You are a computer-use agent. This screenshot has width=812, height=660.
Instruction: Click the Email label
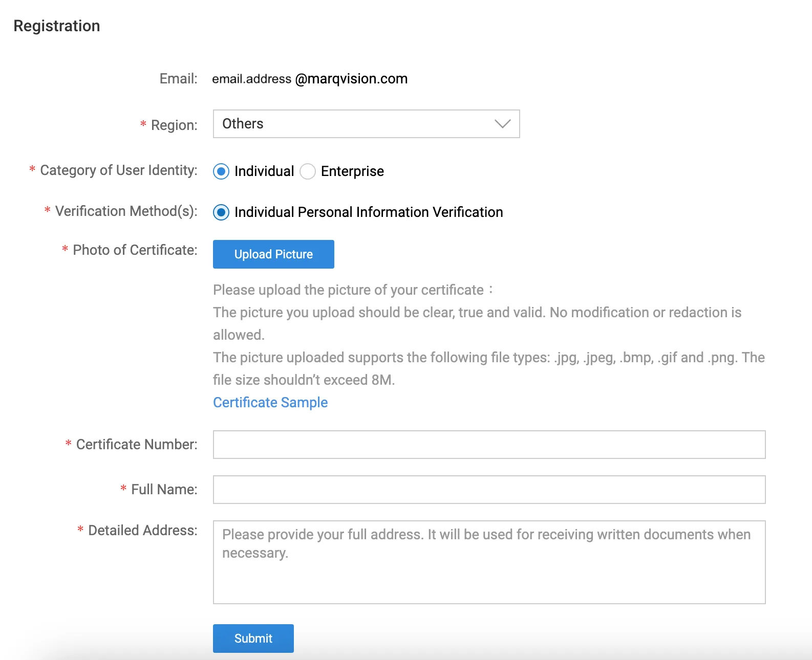tap(179, 79)
